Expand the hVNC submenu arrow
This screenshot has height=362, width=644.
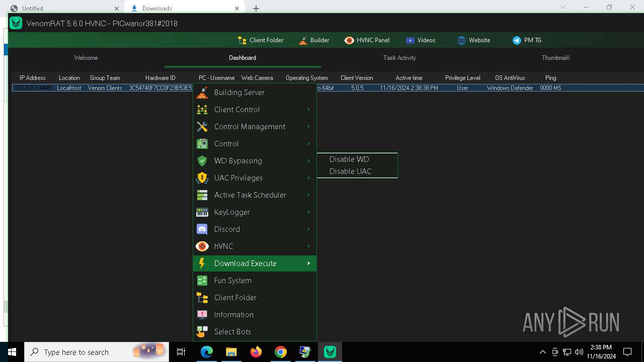[x=308, y=246]
